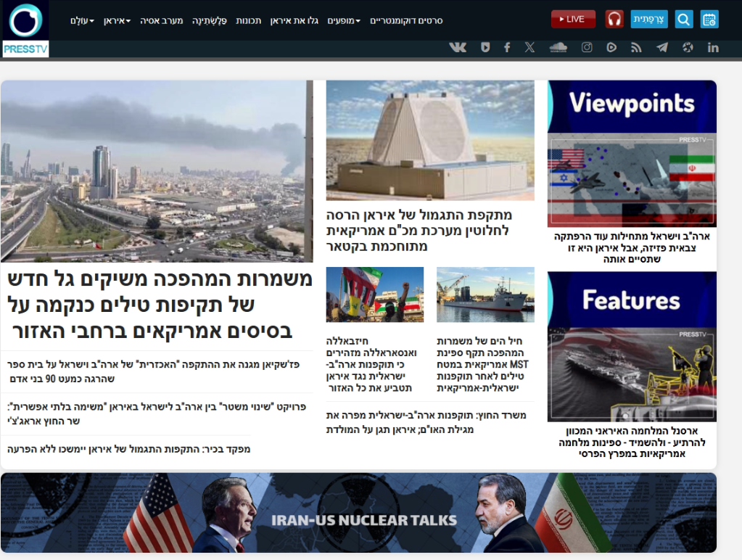Open the Instagram social icon
The height and width of the screenshot is (560, 742).
[587, 47]
